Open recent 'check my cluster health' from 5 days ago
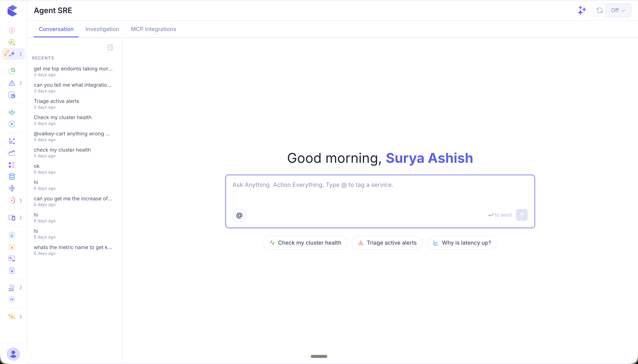 point(73,152)
